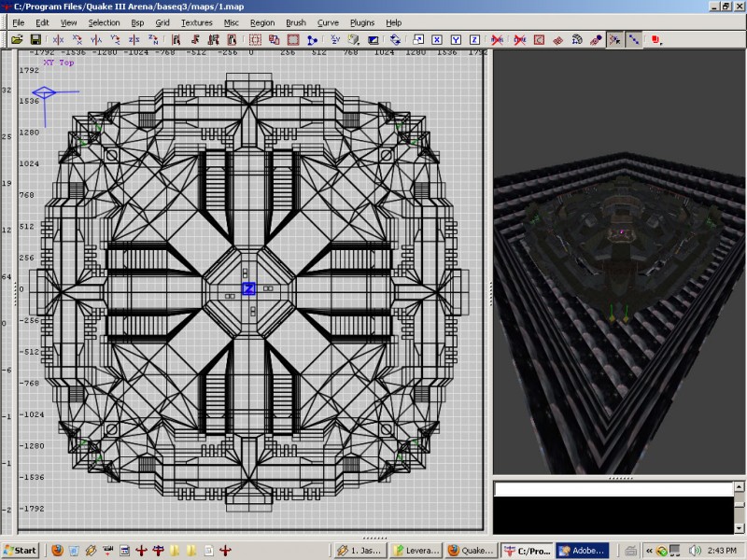
Task: Toggle the second red-crossed selection filter button
Action: (520, 39)
